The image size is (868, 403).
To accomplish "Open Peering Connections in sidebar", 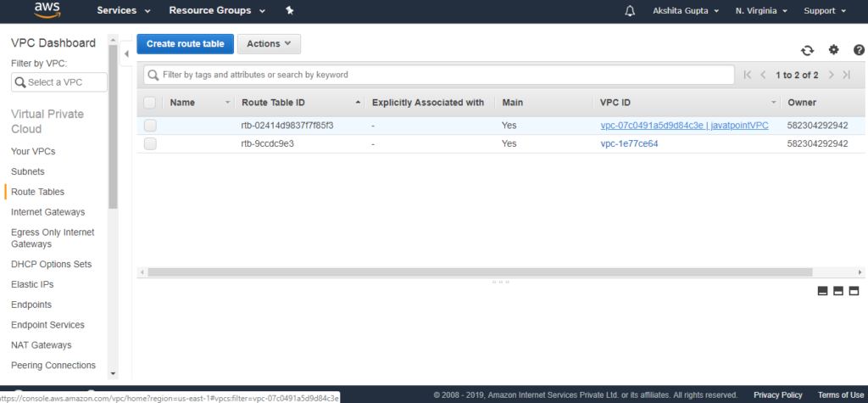I will [x=53, y=366].
